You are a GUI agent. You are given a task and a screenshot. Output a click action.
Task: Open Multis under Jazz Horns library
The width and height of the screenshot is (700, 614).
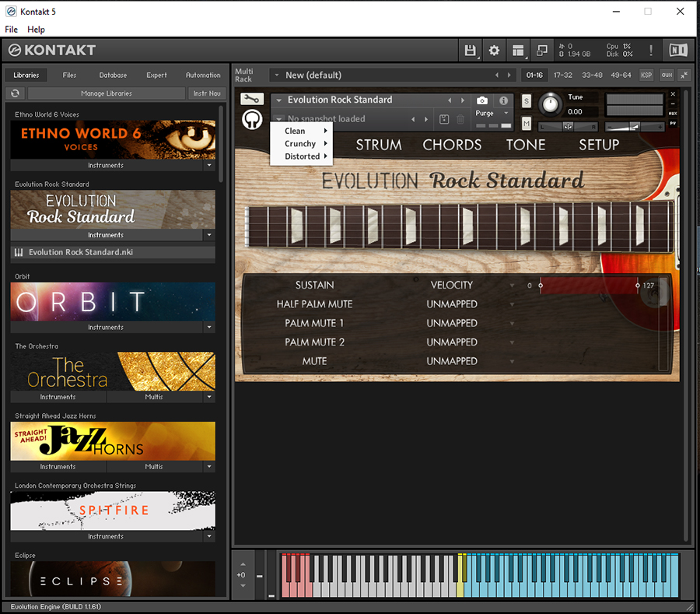[x=154, y=467]
